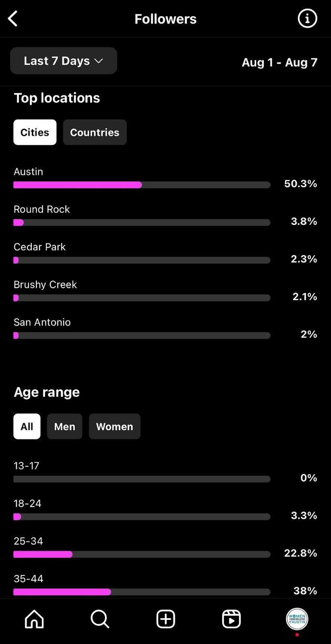
Task: Select the Cities toggle
Action: (35, 132)
